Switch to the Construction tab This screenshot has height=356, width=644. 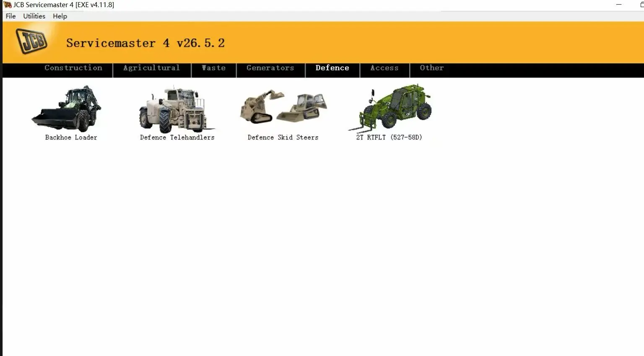tap(73, 68)
